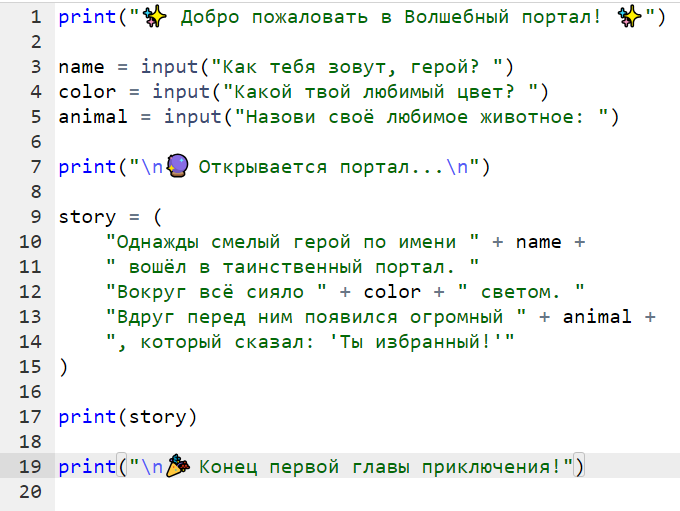The image size is (680, 511).
Task: Click the highlighted closing bracket on line 19
Action: (579, 466)
